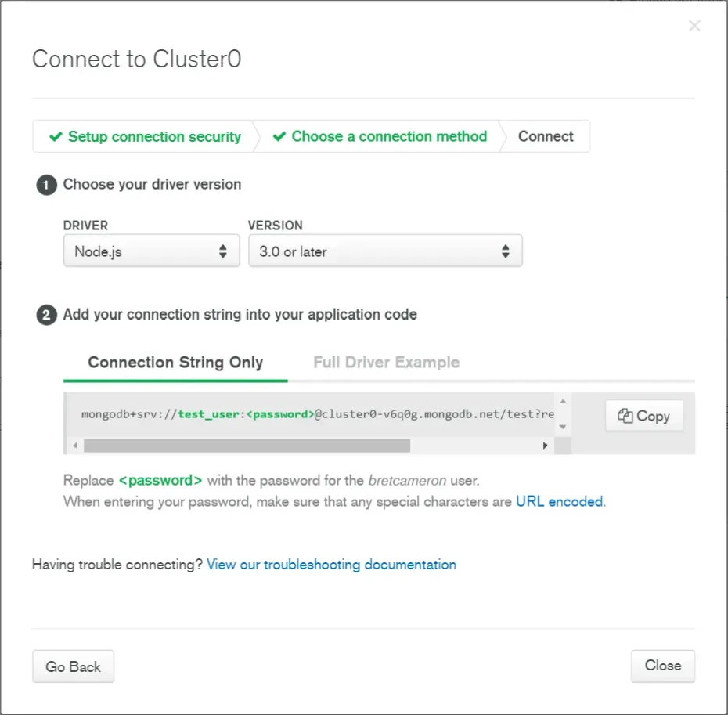
Task: Click the left arrow of horizontal scrollbar
Action: [x=75, y=446]
